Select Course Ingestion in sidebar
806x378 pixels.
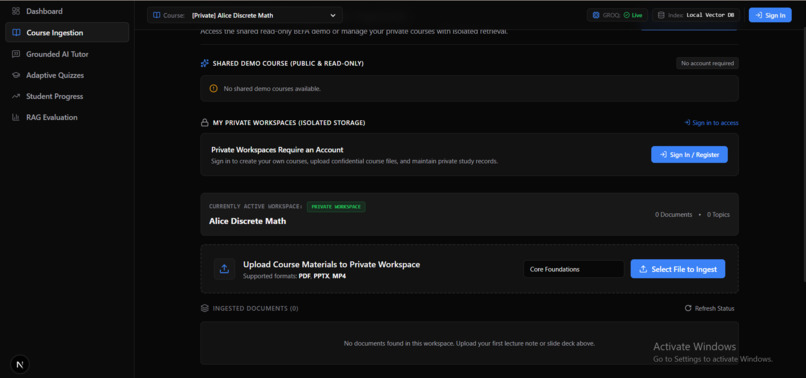click(x=67, y=32)
